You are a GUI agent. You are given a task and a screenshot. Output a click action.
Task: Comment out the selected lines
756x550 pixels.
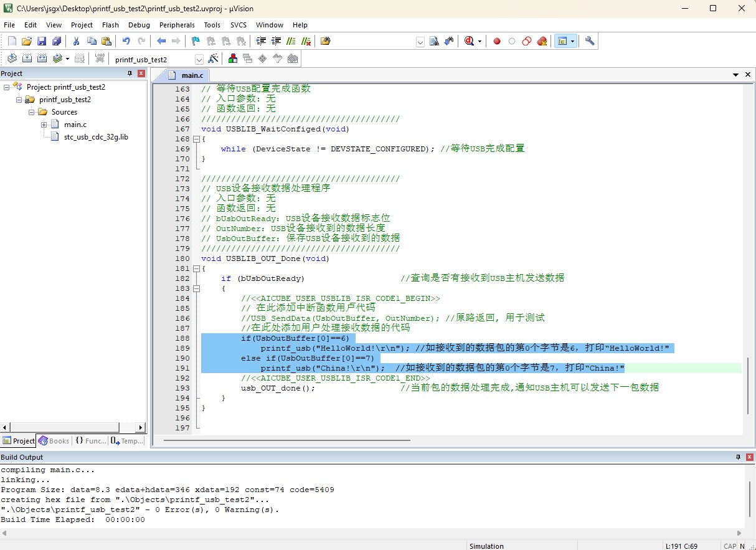coord(291,41)
